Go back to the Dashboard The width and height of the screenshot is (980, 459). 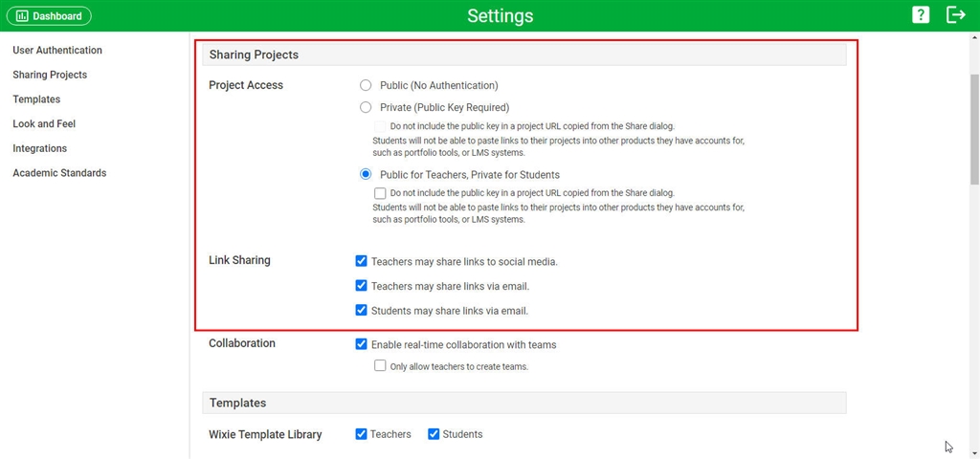pos(50,16)
